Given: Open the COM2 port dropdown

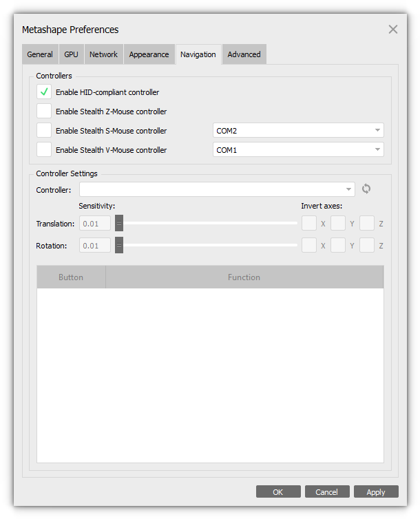Looking at the screenshot, I should click(x=298, y=130).
